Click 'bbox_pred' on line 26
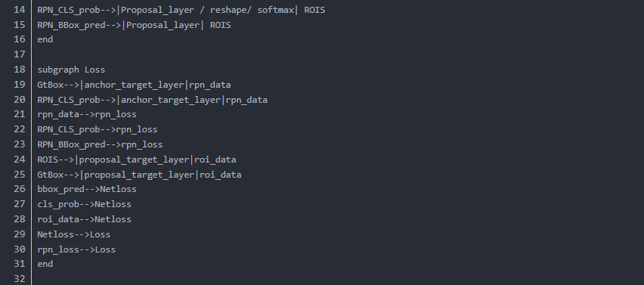The image size is (644, 285). 60,189
